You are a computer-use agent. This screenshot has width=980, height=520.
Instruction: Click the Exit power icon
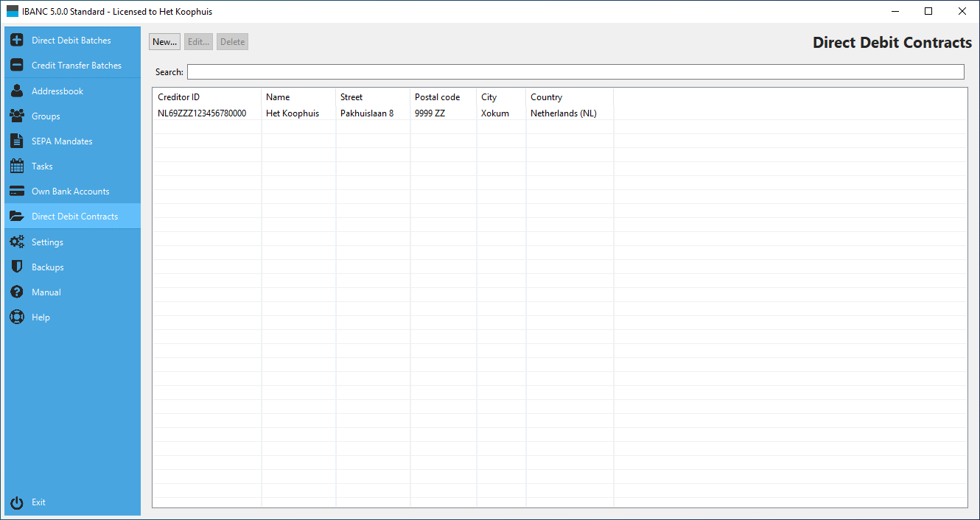pyautogui.click(x=17, y=502)
